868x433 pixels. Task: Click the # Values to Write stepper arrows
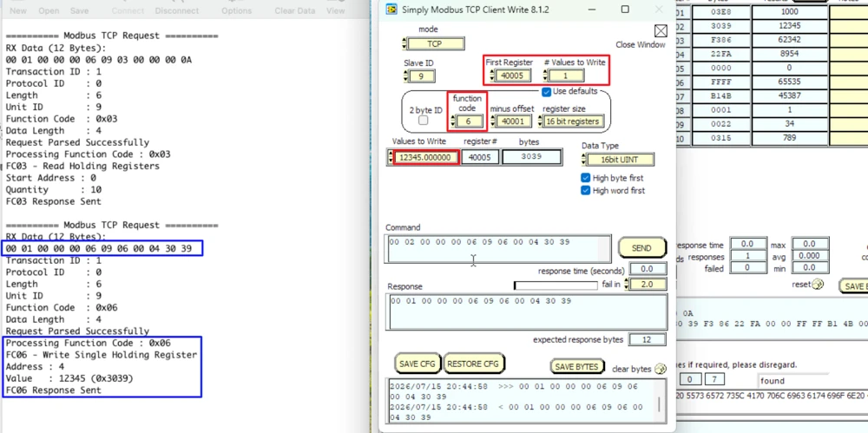[x=545, y=75]
